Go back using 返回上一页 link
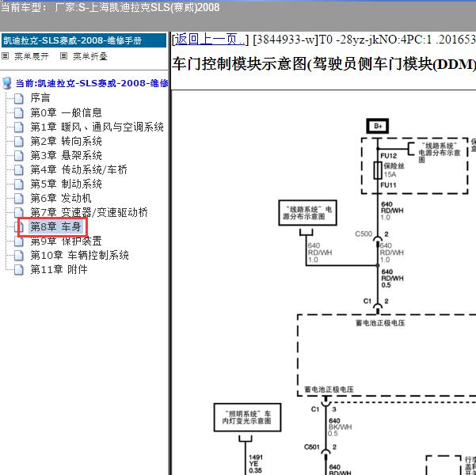Image resolution: width=476 pixels, height=475 pixels. [210, 40]
